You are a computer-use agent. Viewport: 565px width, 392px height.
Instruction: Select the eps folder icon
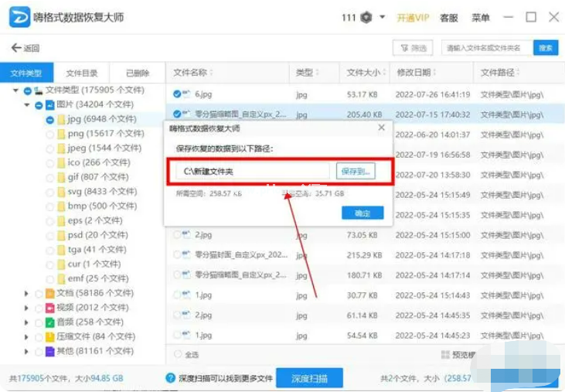[61, 221]
